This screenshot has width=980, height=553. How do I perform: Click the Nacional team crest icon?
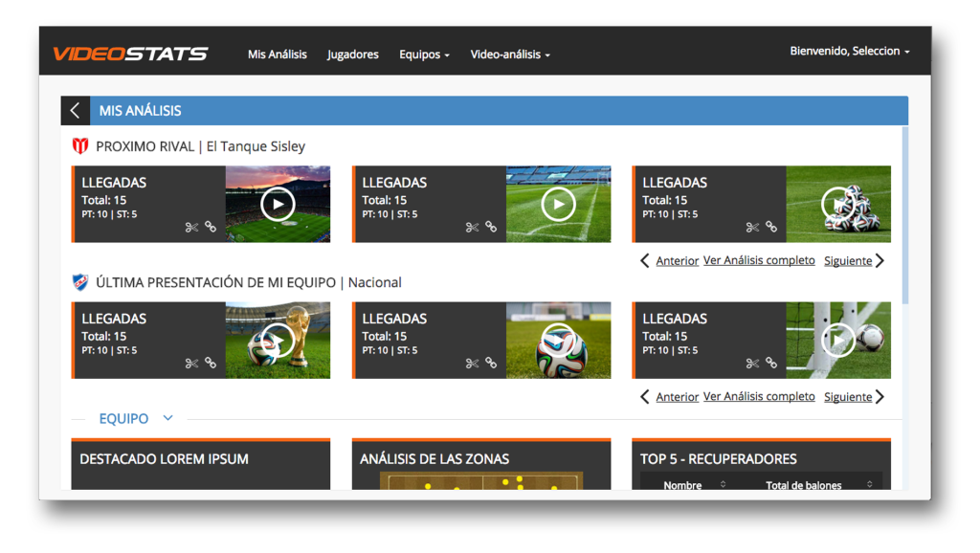[x=80, y=282]
